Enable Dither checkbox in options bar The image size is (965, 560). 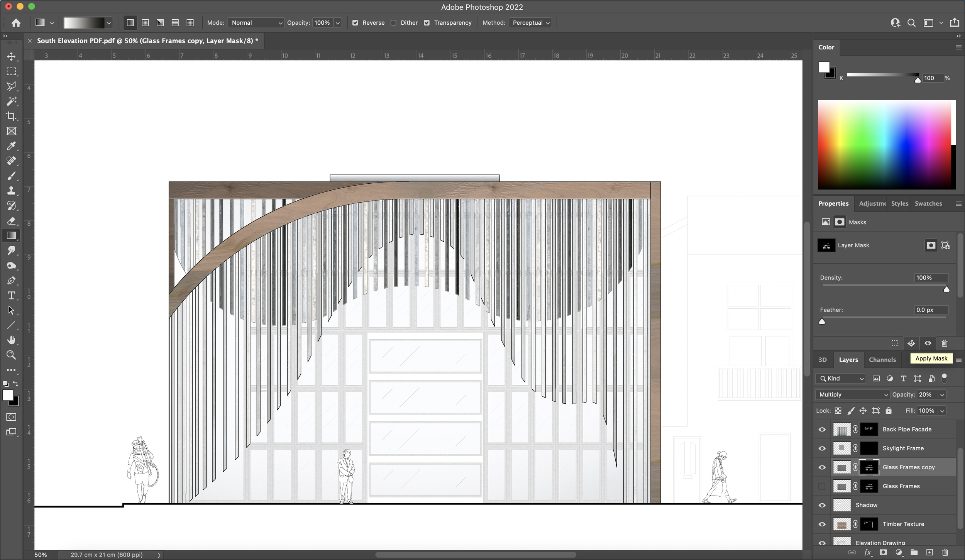pos(394,23)
